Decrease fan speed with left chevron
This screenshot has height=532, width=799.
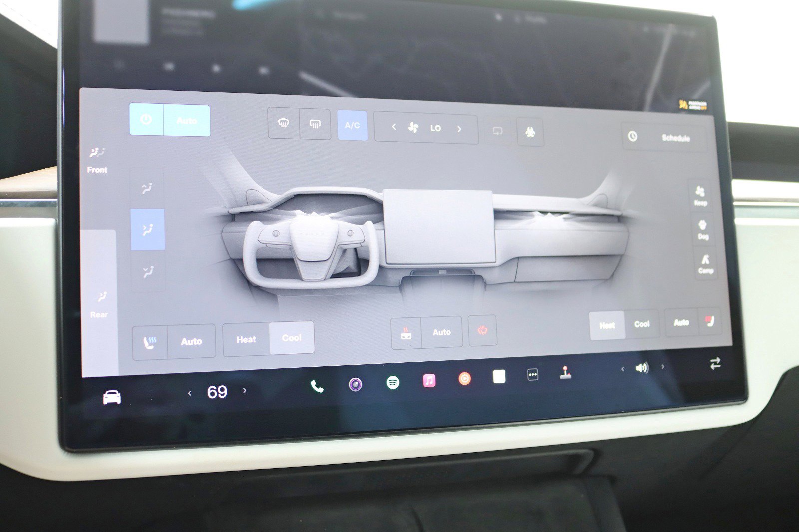pyautogui.click(x=394, y=127)
